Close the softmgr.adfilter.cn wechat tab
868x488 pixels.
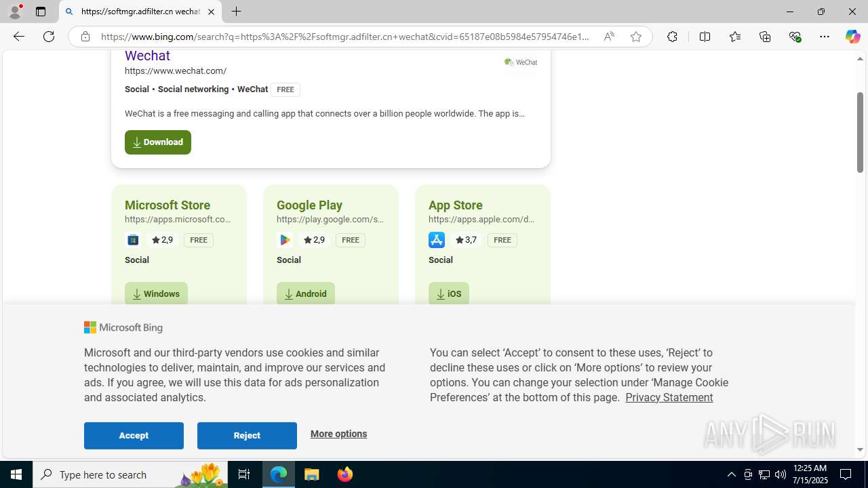[211, 12]
